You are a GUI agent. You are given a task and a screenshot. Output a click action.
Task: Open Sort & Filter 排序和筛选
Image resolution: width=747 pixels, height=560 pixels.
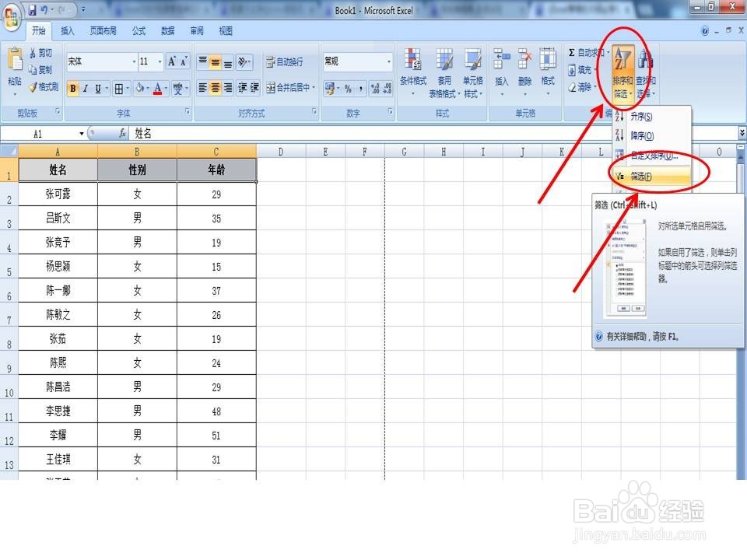click(x=622, y=72)
